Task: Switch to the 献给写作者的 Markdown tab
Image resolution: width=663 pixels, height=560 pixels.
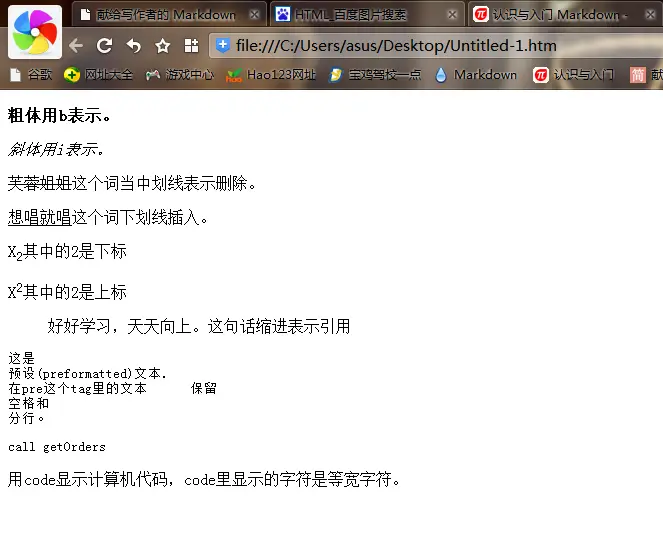Action: click(x=169, y=15)
